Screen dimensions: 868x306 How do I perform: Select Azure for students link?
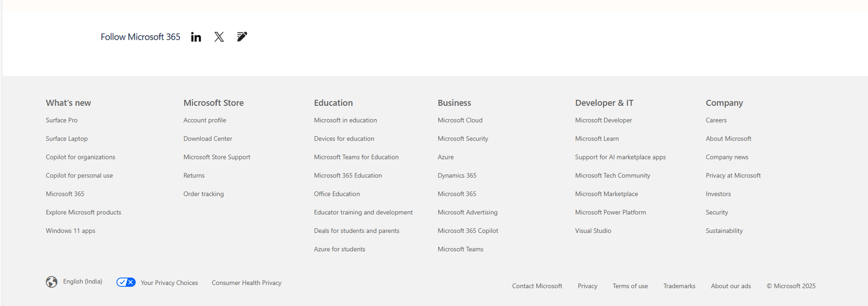click(x=340, y=250)
